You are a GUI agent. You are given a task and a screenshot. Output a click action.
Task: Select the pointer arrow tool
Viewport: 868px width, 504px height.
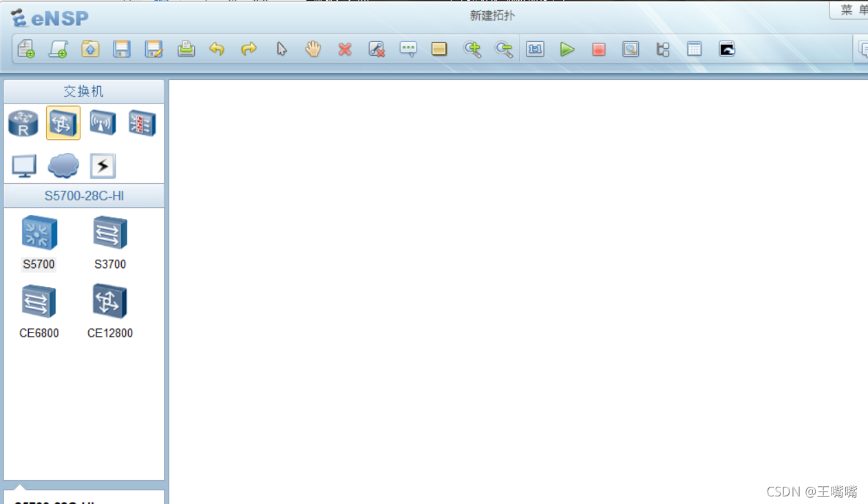pyautogui.click(x=282, y=49)
